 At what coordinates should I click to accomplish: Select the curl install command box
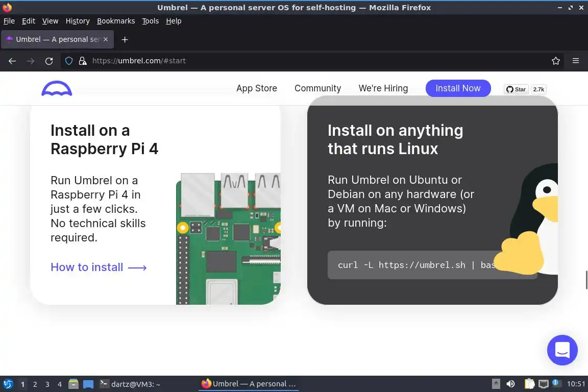click(x=432, y=265)
